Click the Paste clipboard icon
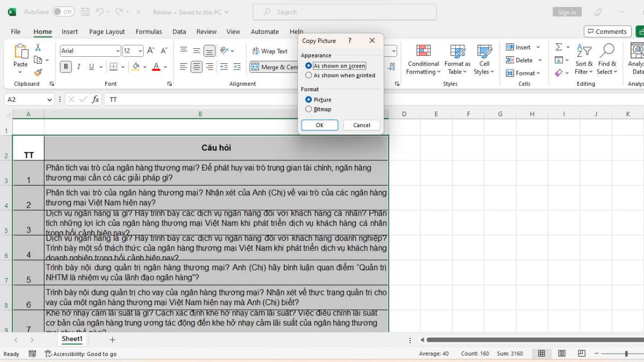This screenshot has width=644, height=362. [20, 52]
